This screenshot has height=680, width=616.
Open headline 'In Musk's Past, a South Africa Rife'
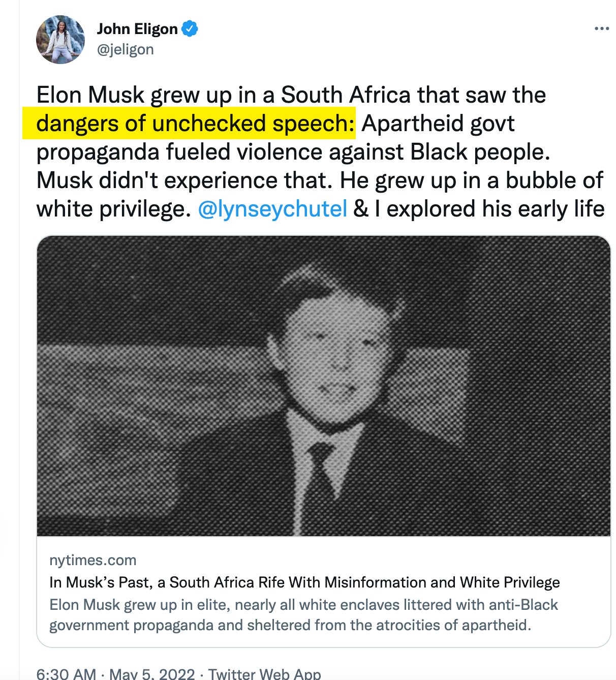(304, 582)
